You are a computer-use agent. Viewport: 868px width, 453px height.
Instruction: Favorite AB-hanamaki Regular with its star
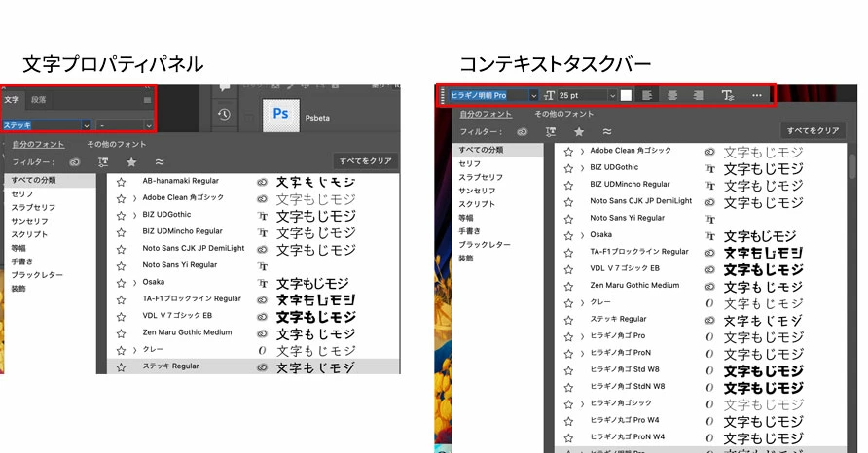[x=122, y=182]
